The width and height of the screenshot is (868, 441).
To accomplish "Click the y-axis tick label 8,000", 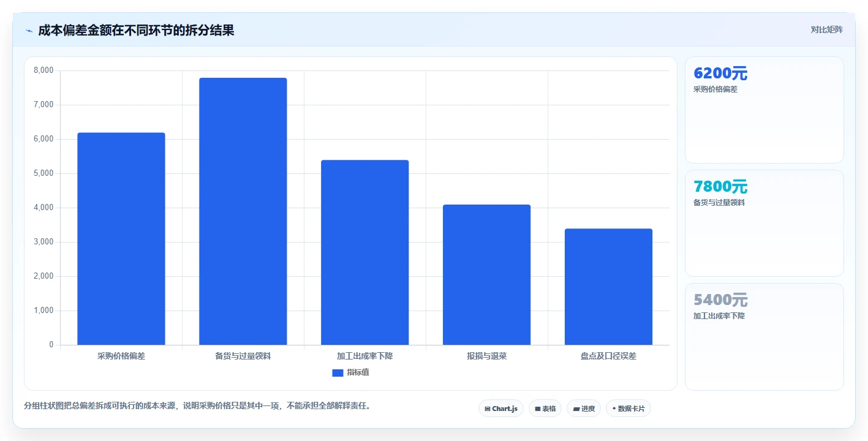I will [x=43, y=70].
